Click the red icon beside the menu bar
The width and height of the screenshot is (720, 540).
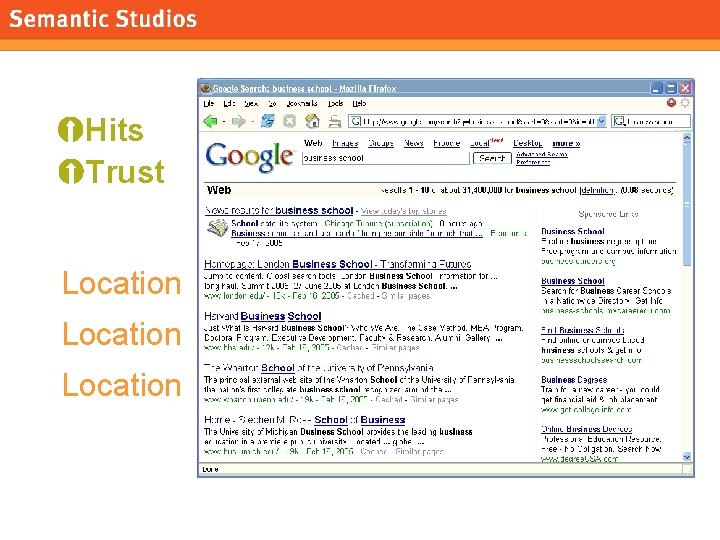coord(671,103)
